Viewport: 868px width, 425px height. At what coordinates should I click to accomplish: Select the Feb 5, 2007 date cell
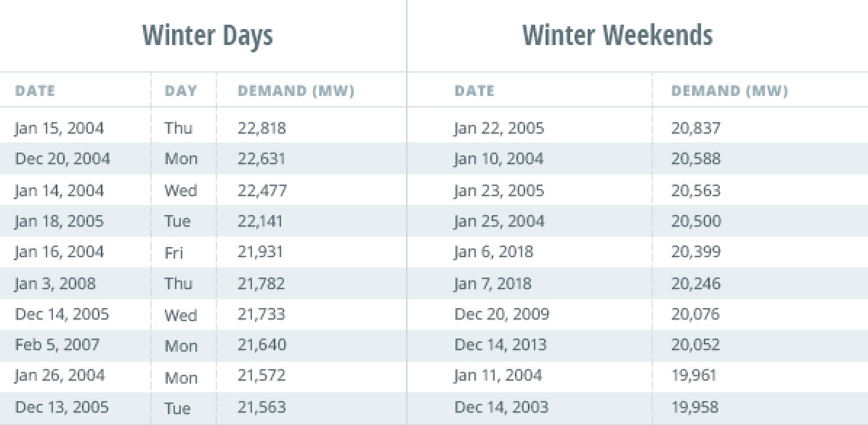click(x=57, y=346)
